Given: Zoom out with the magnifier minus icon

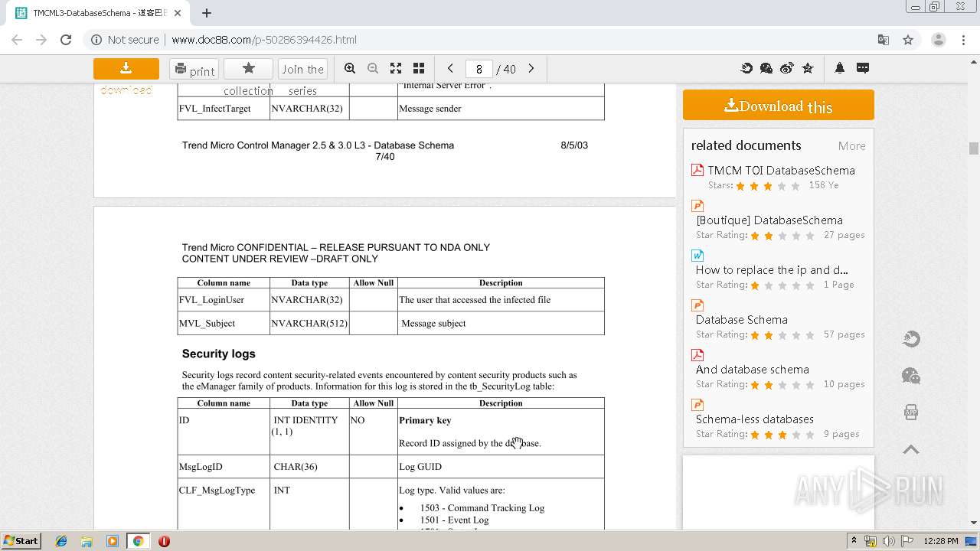Looking at the screenshot, I should click(x=373, y=69).
